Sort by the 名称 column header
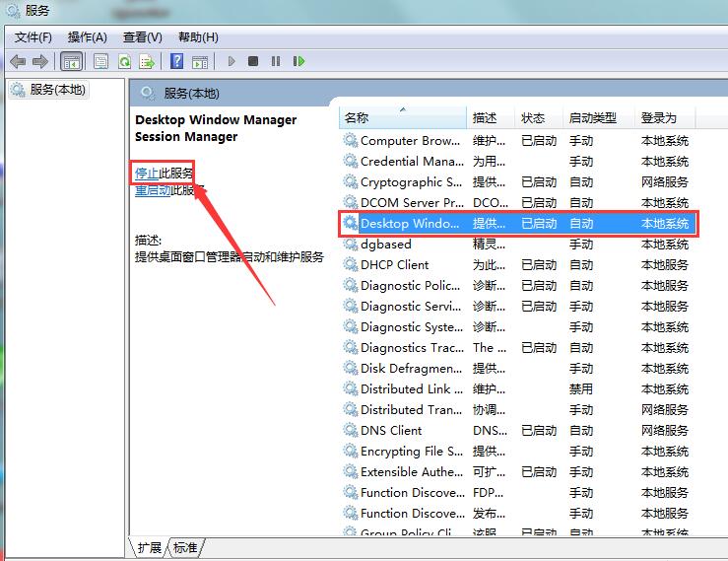The image size is (728, 561). coord(403,117)
